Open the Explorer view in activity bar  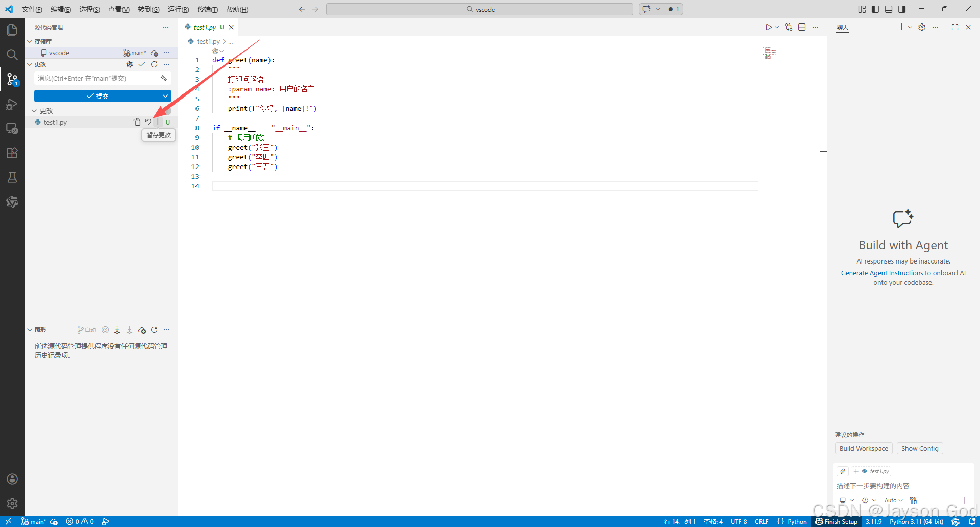tap(12, 30)
